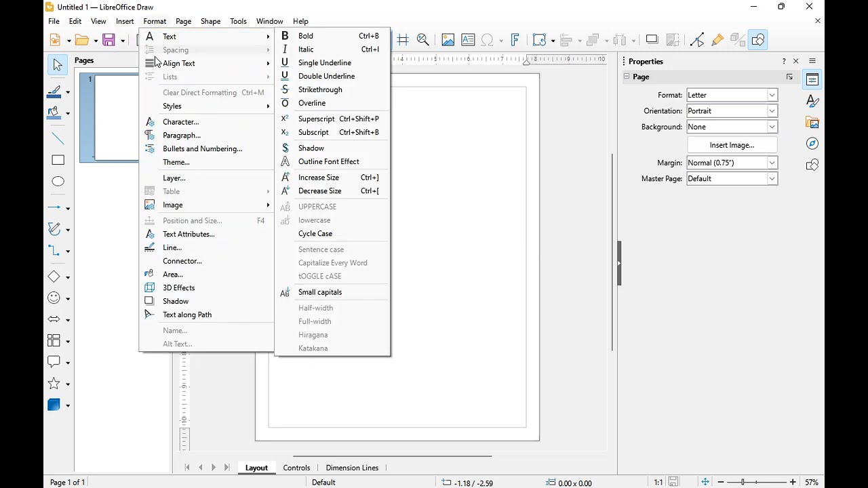868x488 pixels.
Task: Click the Zoom & Pan magnifier icon
Action: click(x=423, y=40)
